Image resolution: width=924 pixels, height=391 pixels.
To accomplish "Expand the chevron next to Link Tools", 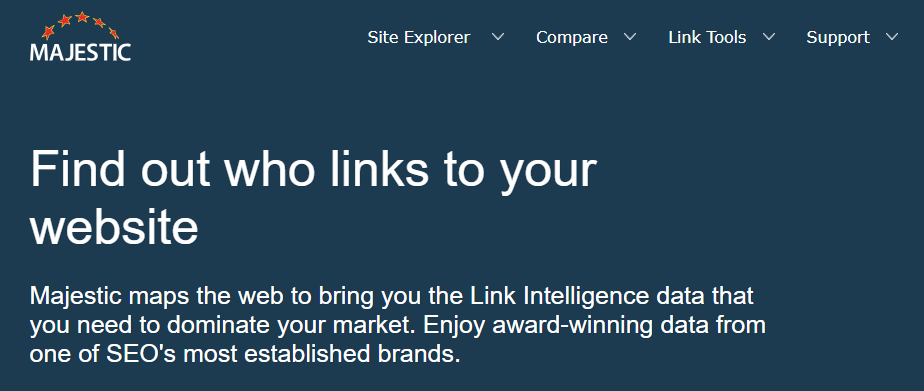I will point(768,37).
